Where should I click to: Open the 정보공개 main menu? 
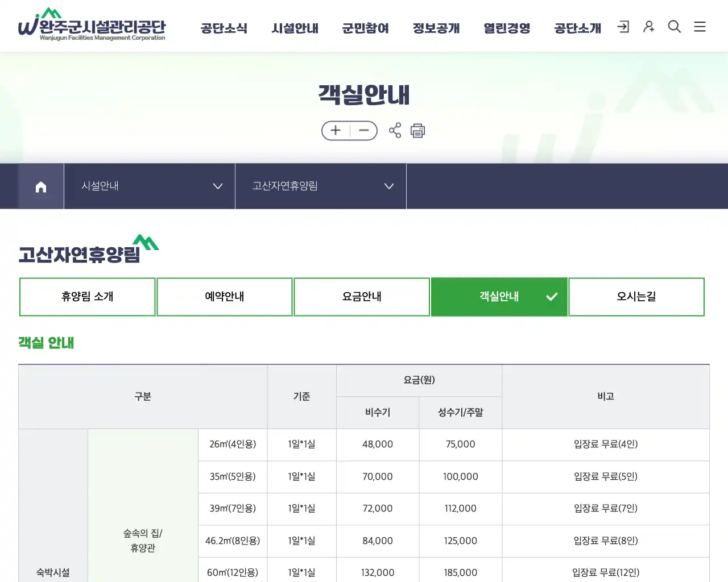coord(436,28)
